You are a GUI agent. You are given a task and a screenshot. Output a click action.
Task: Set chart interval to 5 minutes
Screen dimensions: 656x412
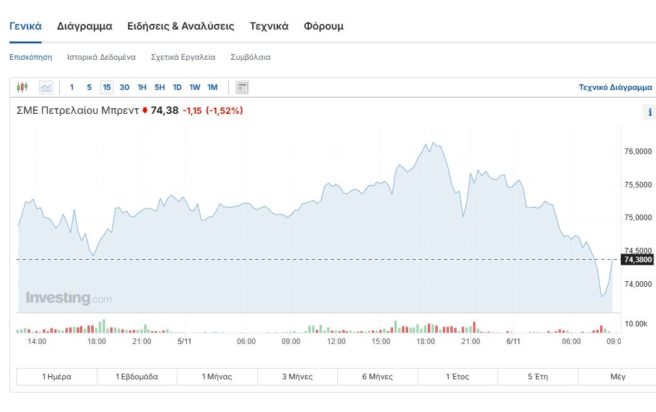[88, 88]
